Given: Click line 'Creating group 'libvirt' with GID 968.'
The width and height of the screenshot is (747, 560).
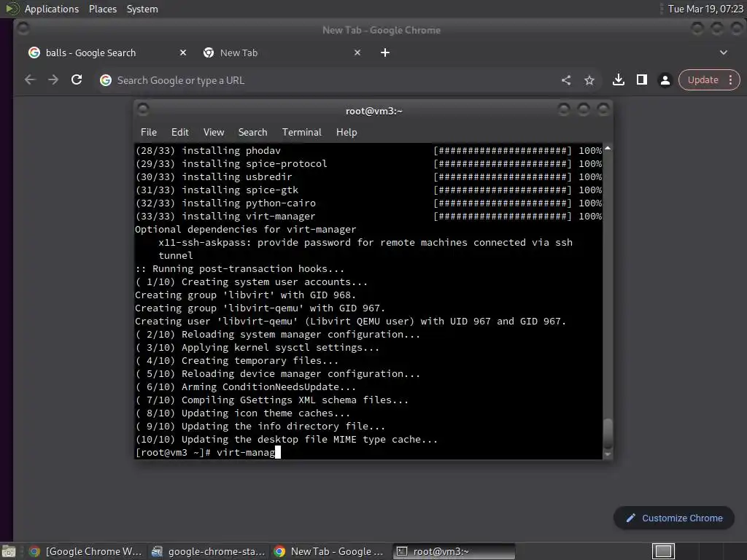Looking at the screenshot, I should coord(245,295).
